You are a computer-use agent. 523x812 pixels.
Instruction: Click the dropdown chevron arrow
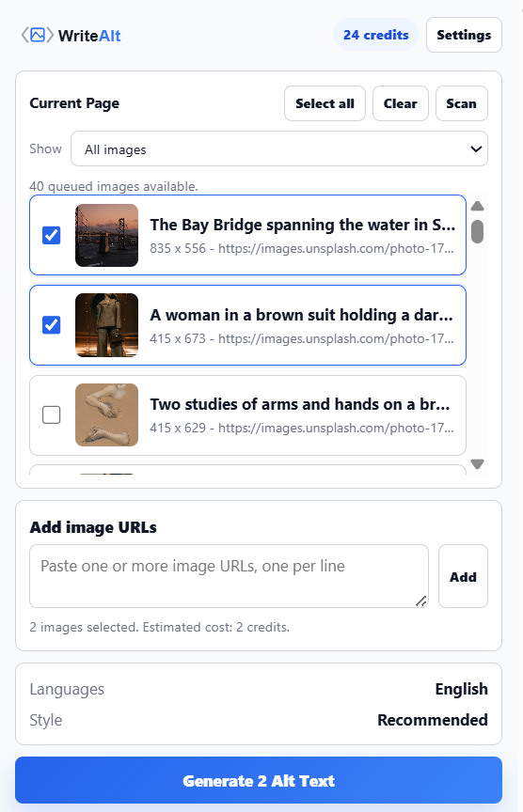[x=476, y=149]
